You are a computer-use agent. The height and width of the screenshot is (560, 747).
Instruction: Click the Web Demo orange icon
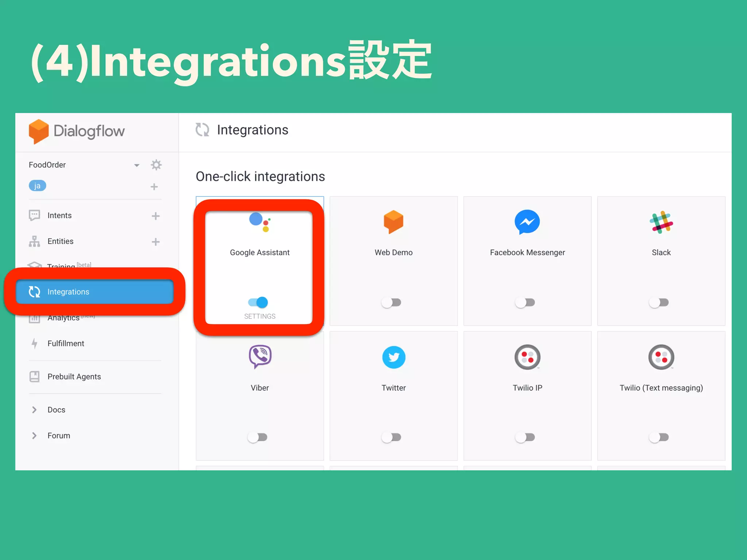pos(394,222)
